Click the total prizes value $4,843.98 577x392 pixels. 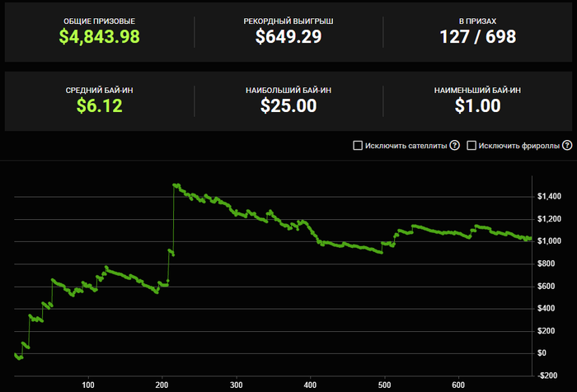[x=100, y=36]
